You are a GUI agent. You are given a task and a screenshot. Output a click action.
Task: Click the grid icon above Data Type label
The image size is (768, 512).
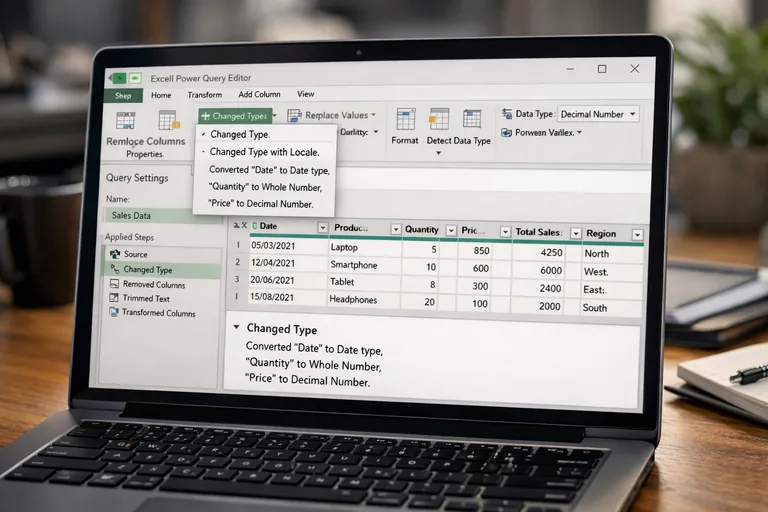point(472,119)
